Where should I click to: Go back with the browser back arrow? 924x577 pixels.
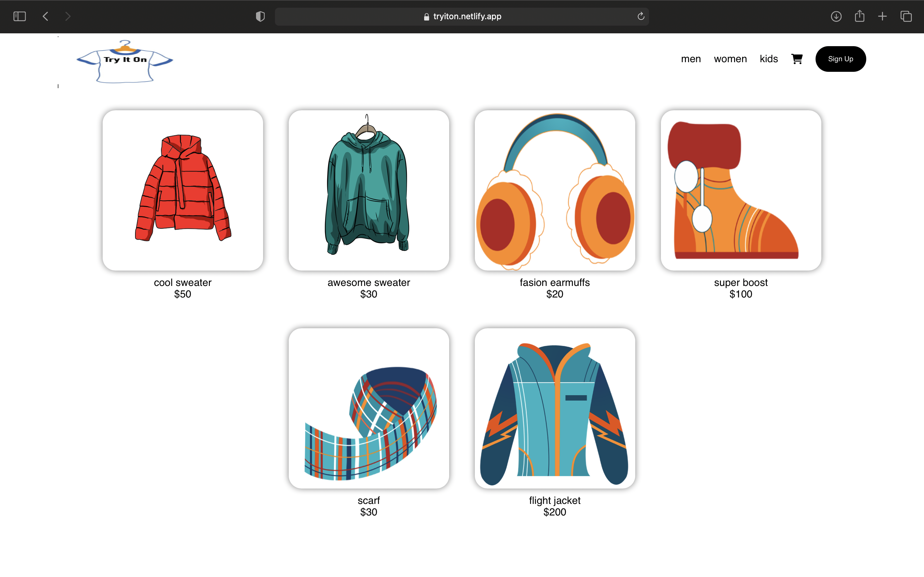(x=46, y=16)
